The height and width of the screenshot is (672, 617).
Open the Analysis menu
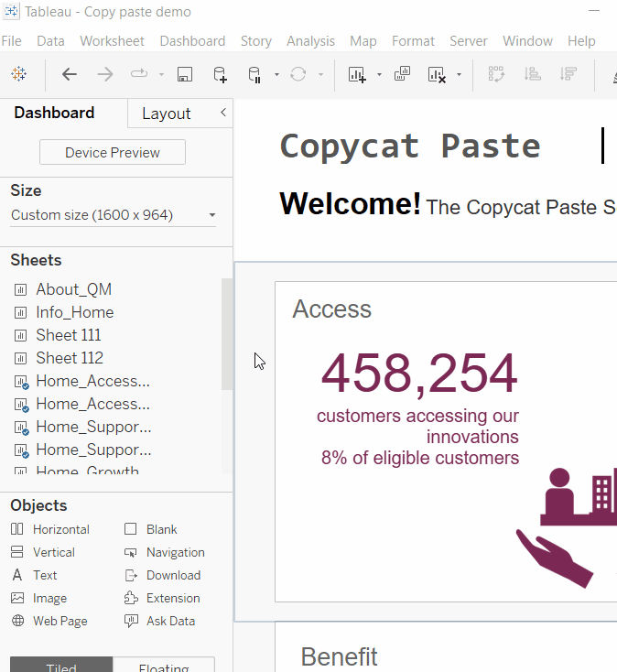[x=310, y=41]
